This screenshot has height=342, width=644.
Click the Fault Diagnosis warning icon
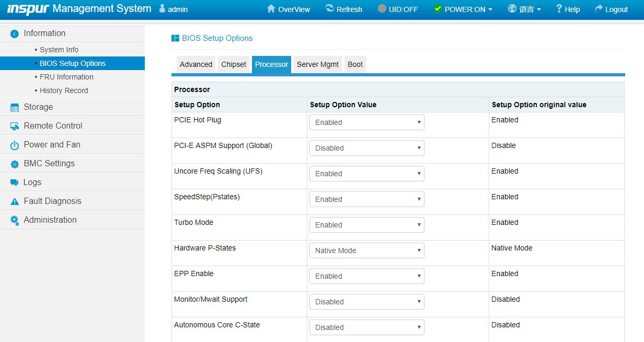[x=15, y=201]
